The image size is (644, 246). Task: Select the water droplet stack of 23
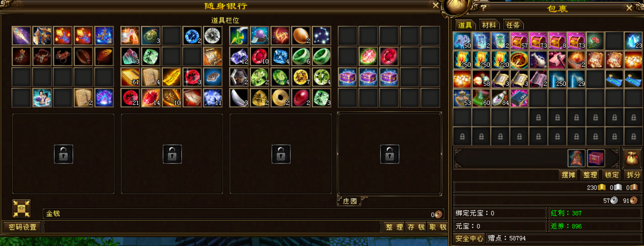pyautogui.click(x=633, y=41)
